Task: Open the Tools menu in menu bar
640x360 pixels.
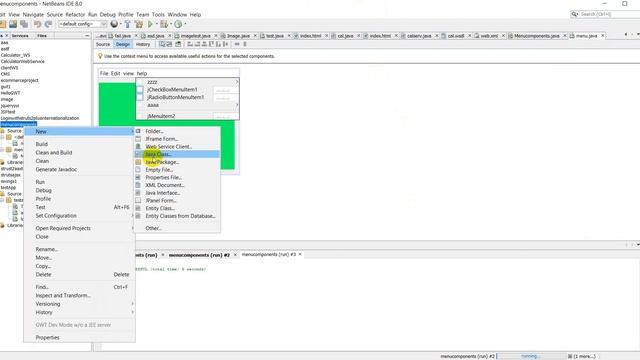Action: (x=158, y=15)
